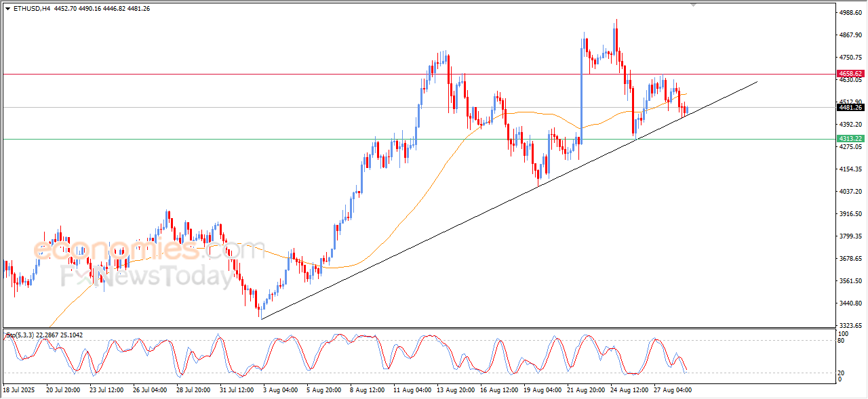Click the 4037.20 price axis value
This screenshot has width=868, height=399.
pos(850,191)
